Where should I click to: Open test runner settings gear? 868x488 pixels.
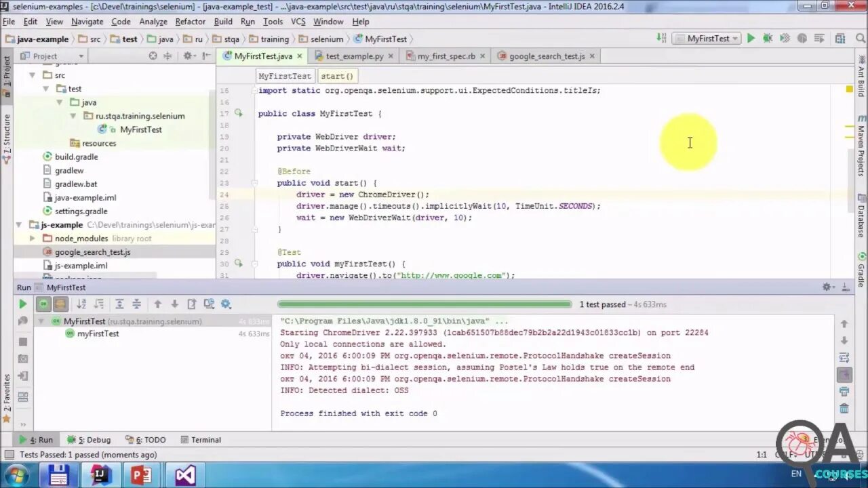click(x=226, y=304)
